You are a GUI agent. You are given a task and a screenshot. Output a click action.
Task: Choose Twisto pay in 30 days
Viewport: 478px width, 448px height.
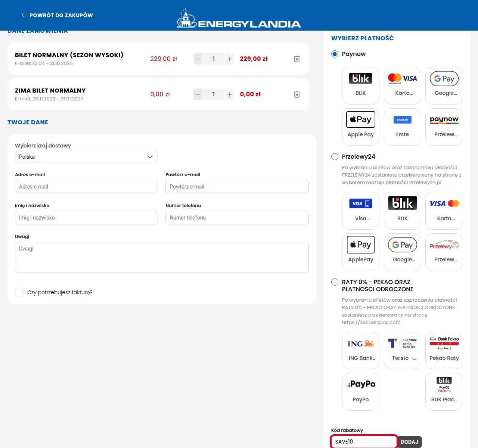(x=403, y=351)
